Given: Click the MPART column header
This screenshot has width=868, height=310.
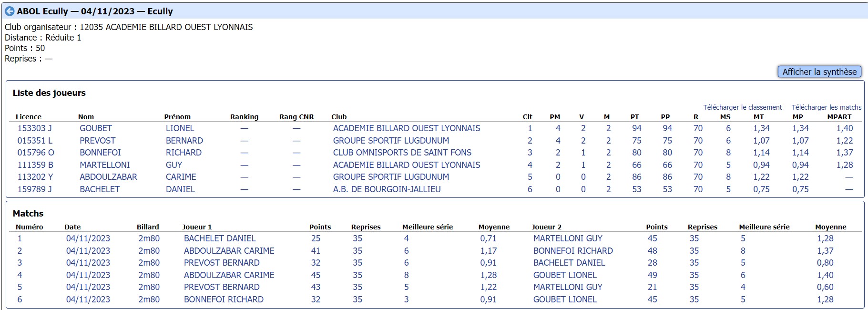Looking at the screenshot, I should click(x=839, y=117).
